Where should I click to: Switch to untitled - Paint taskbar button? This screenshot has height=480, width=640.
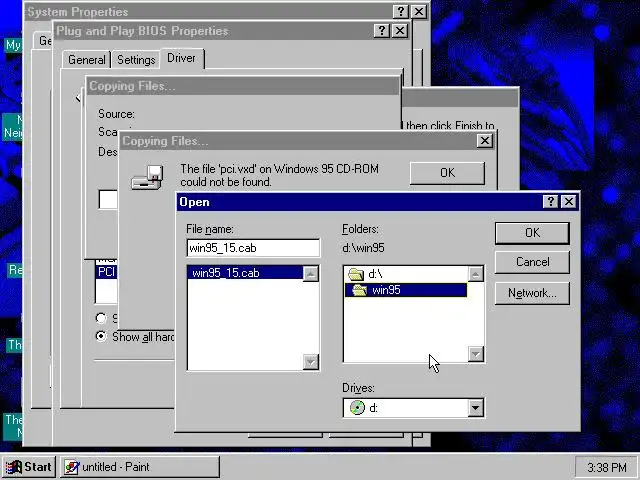point(140,467)
